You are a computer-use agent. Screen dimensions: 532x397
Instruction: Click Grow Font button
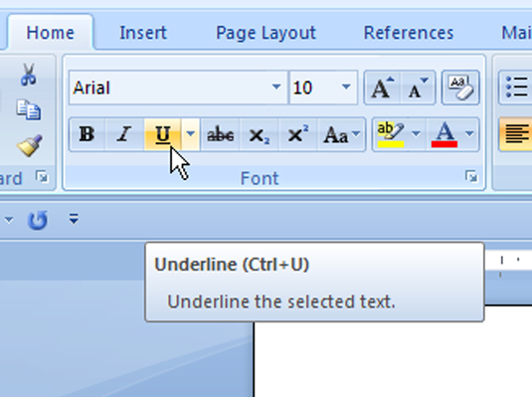(382, 88)
